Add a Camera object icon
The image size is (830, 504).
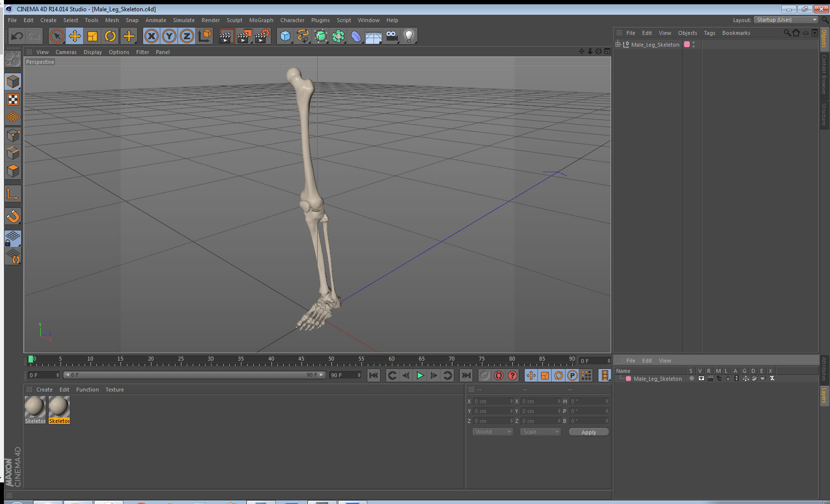[x=391, y=36]
